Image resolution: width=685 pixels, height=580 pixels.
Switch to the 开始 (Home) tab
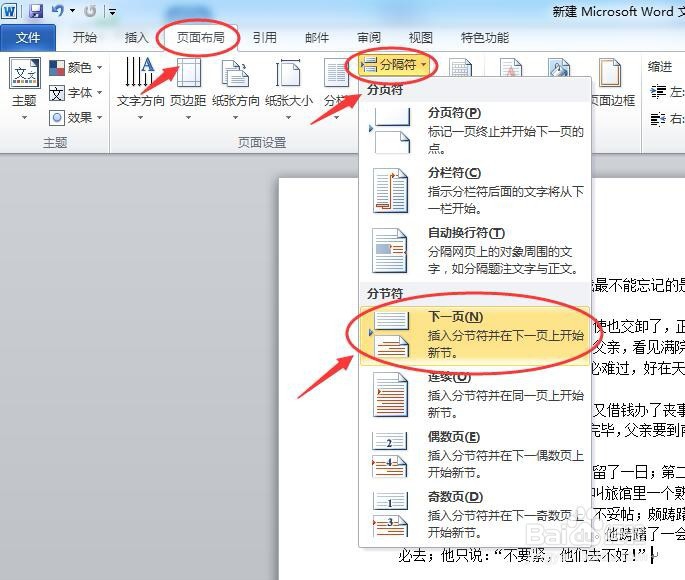(x=84, y=38)
